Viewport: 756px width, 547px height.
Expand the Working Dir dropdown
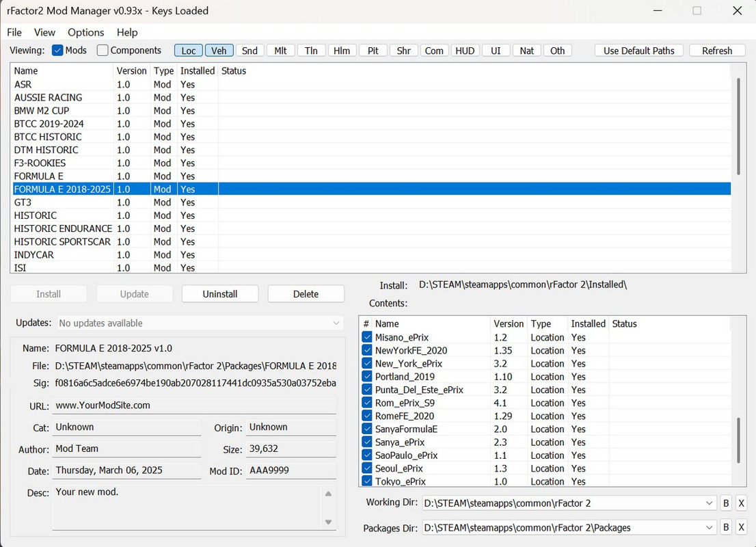[710, 503]
